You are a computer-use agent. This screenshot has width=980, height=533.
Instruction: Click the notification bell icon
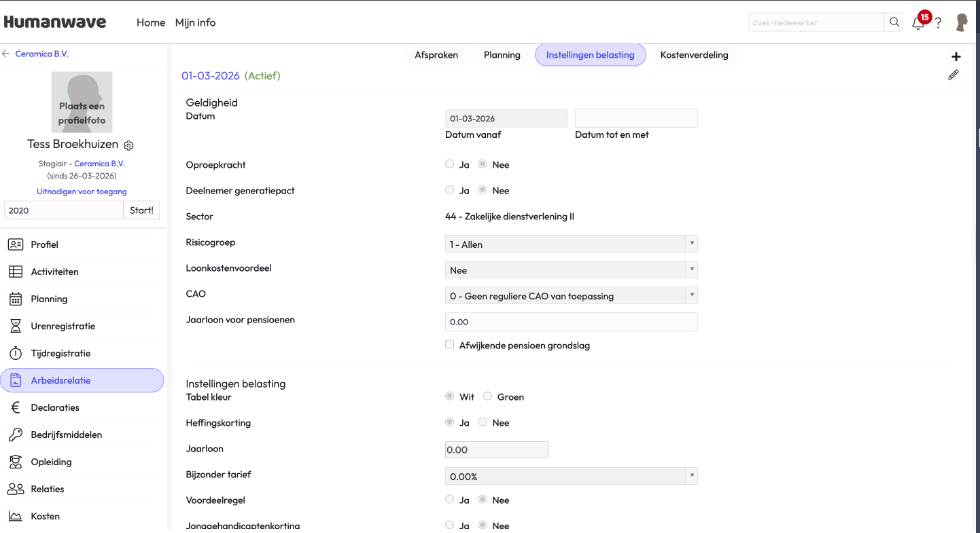click(x=918, y=23)
